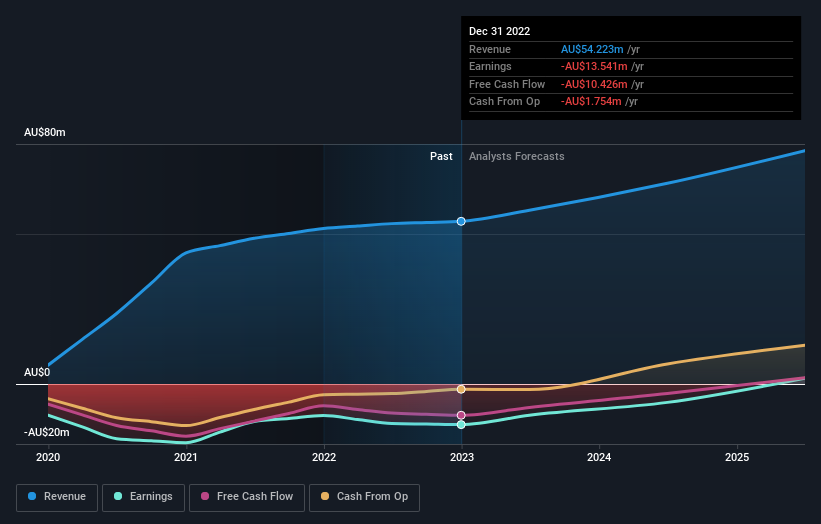Click the Revenue row label in tooltip
The image size is (821, 524).
[x=490, y=49]
